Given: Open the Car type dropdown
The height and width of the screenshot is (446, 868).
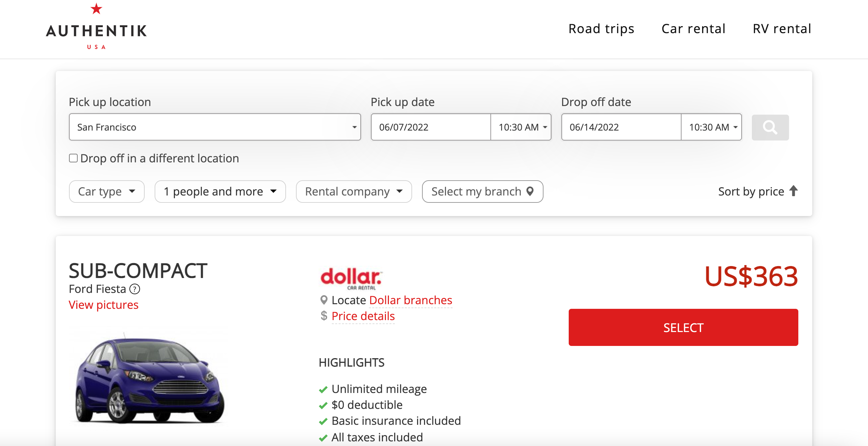Looking at the screenshot, I should coord(107,191).
